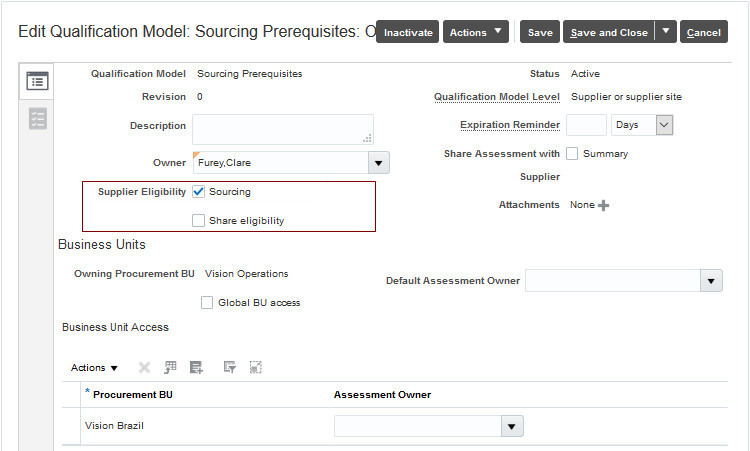This screenshot has width=750, height=451.
Task: Open the Business Unit Access Actions menu
Action: click(x=94, y=367)
